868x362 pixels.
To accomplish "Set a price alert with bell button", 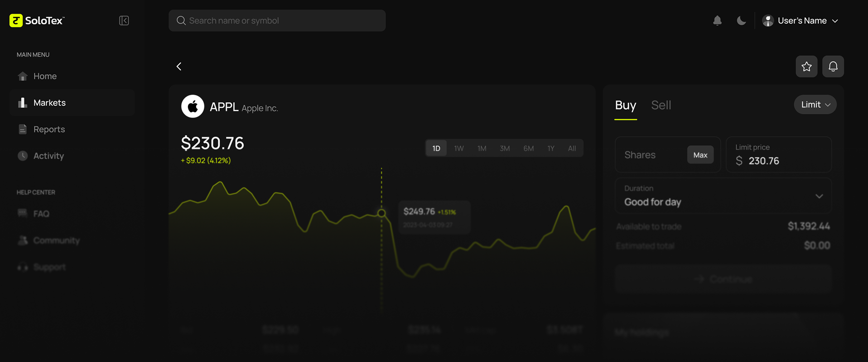I will [833, 67].
